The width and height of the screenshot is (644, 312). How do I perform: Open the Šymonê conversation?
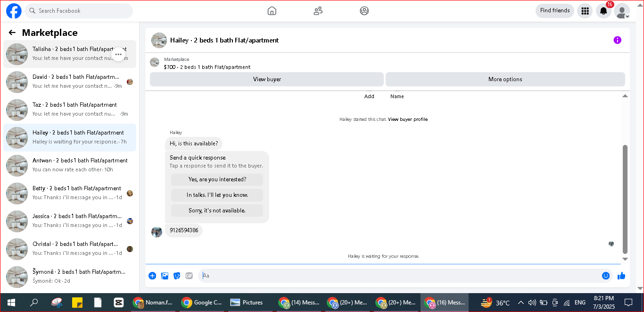(x=70, y=277)
